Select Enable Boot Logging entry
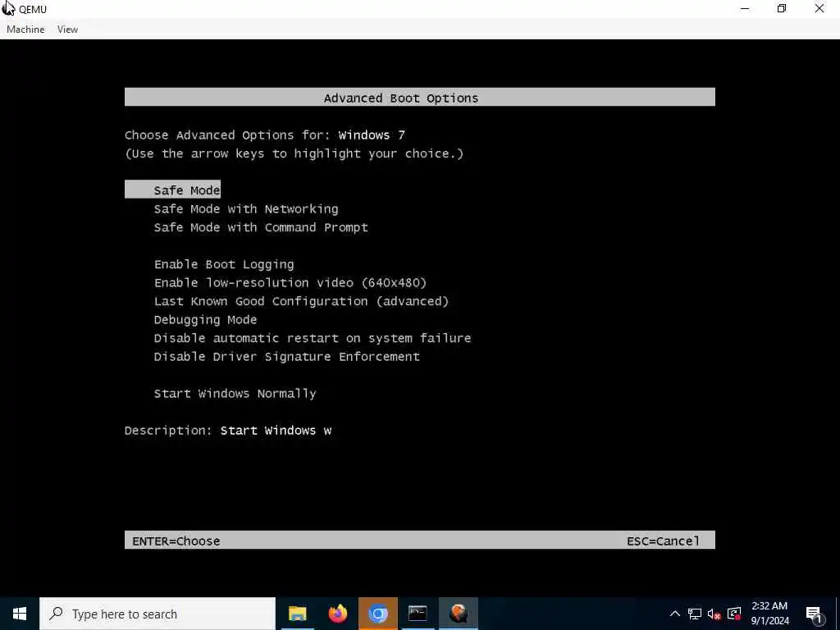The image size is (840, 630). click(224, 265)
